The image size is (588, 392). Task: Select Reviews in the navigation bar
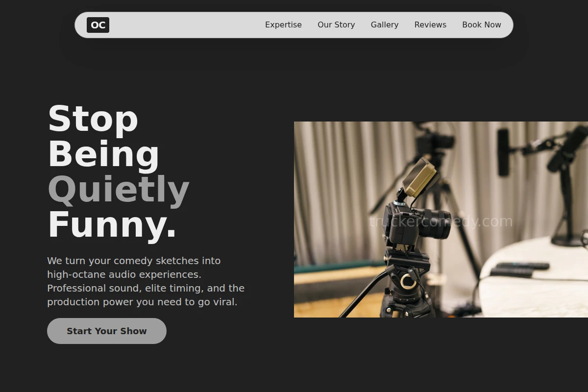(430, 25)
